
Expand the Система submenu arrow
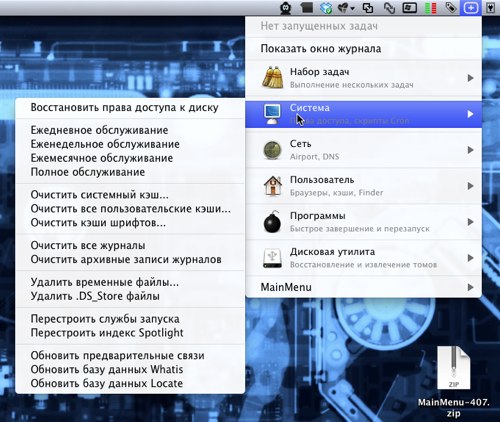point(470,114)
